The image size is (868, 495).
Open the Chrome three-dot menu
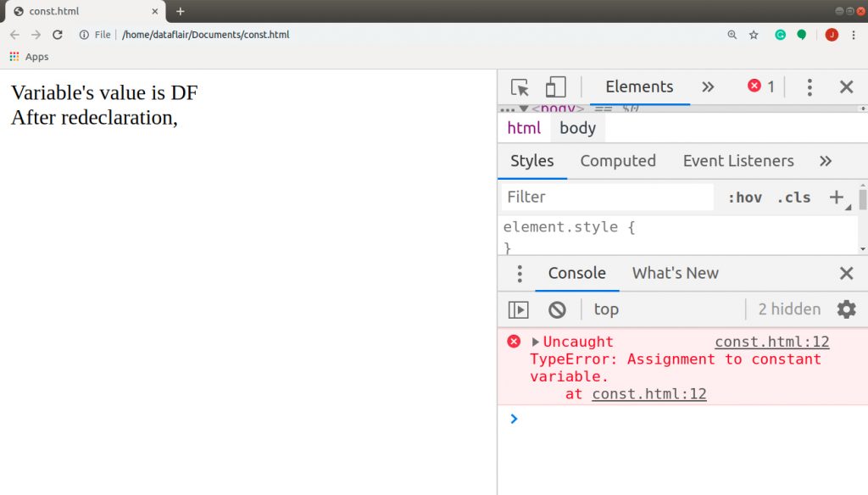click(x=854, y=35)
